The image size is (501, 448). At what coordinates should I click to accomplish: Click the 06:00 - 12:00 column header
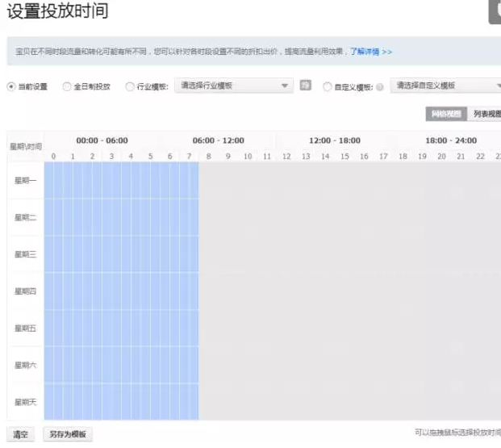pos(218,140)
